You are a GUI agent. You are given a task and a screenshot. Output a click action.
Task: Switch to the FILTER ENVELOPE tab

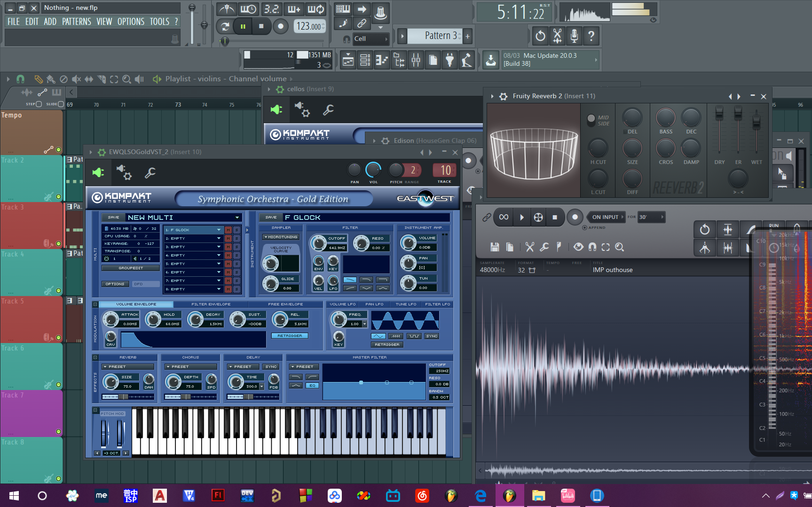coord(211,304)
